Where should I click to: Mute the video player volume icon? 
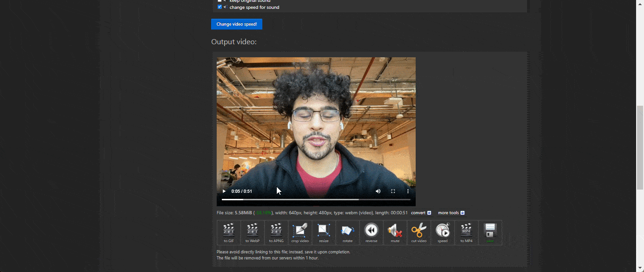click(378, 191)
